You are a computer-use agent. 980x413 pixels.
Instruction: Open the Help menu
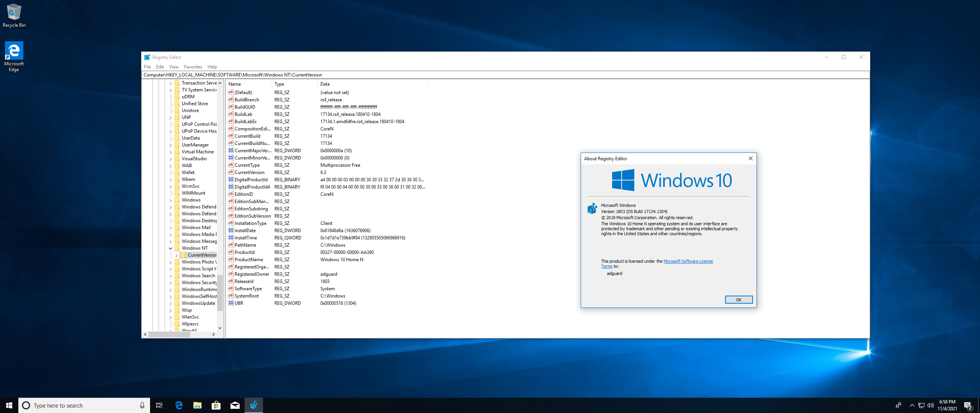coord(212,67)
